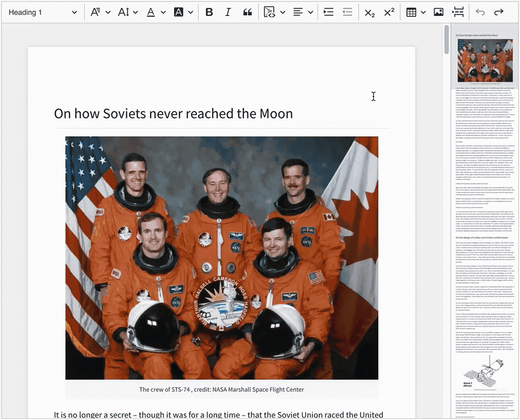520x420 pixels.
Task: Click the insert table icon
Action: click(411, 13)
